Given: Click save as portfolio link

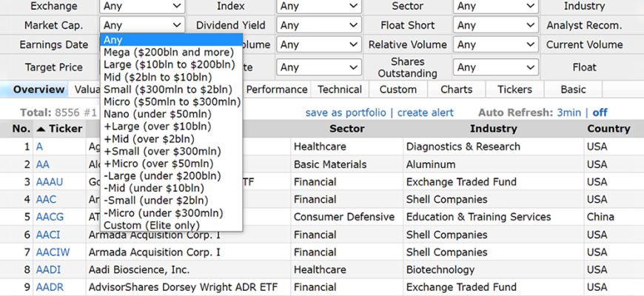Looking at the screenshot, I should point(346,112).
